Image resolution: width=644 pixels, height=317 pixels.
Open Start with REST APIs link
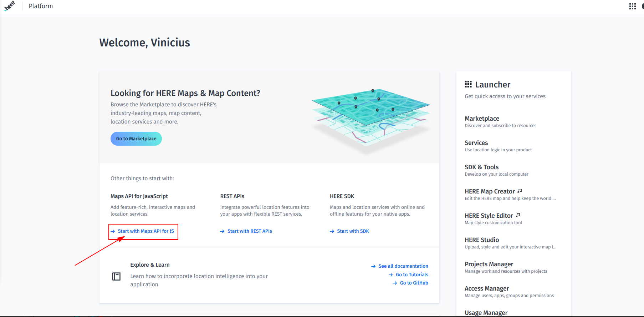(250, 231)
